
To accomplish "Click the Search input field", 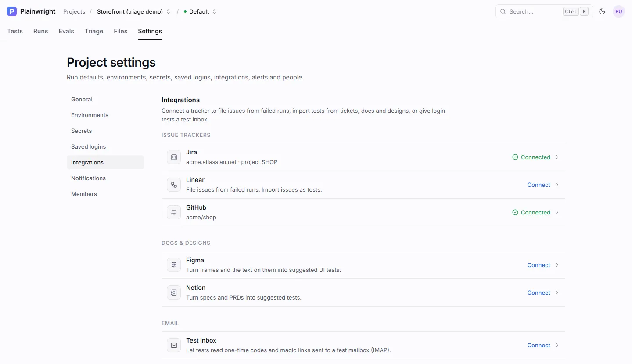I will click(x=544, y=11).
